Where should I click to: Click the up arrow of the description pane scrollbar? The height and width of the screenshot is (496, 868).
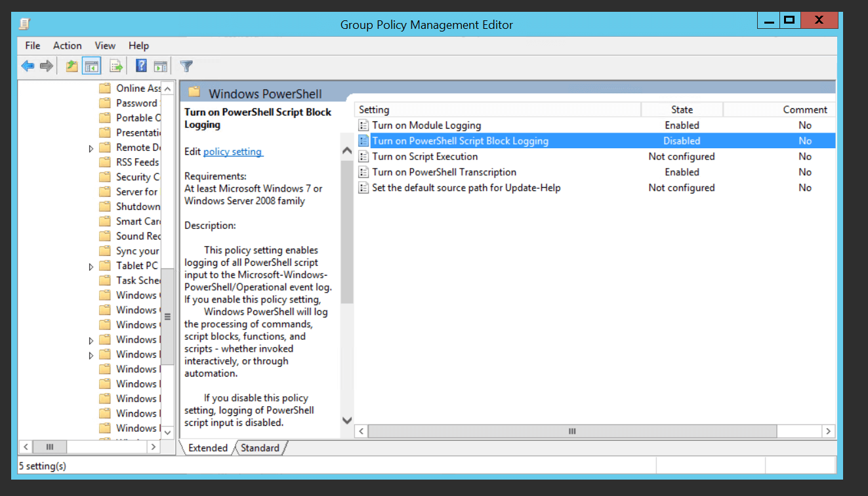pyautogui.click(x=347, y=151)
